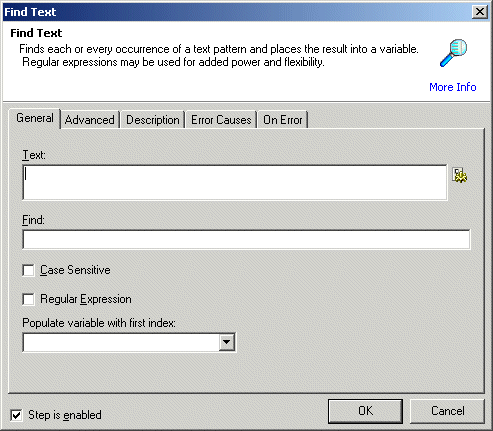Click into the Find input field
Image resolution: width=493 pixels, height=431 pixels.
click(246, 239)
